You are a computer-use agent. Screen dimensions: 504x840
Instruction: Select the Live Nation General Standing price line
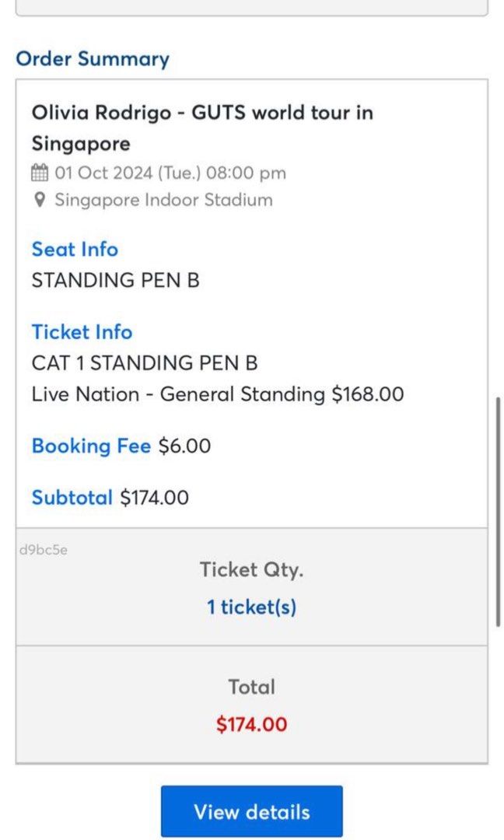pyautogui.click(x=217, y=394)
